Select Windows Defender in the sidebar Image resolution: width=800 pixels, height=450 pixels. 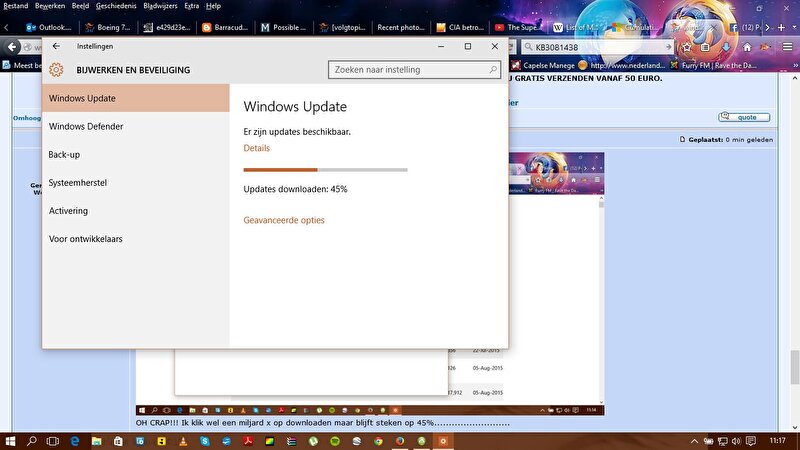pos(85,126)
